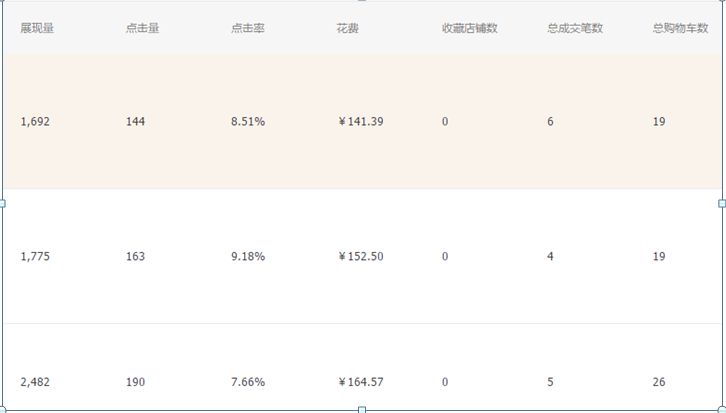Click the 8.51% click-rate cell
The height and width of the screenshot is (413, 726).
click(247, 122)
